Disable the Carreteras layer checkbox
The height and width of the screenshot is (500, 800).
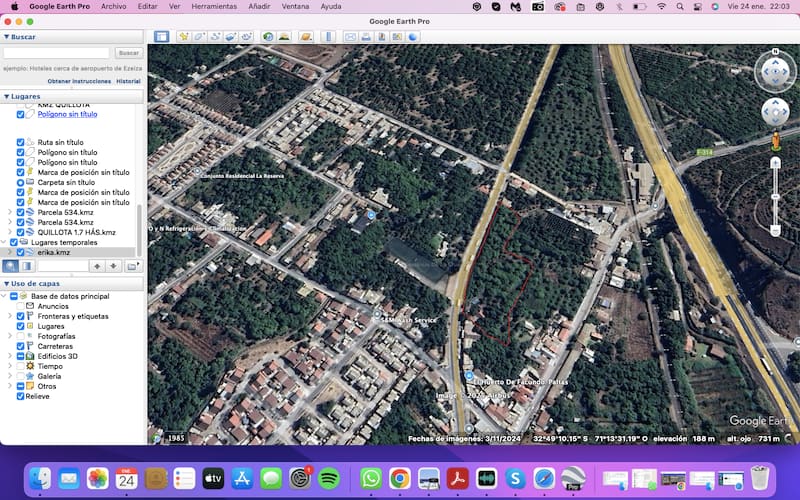pos(20,346)
